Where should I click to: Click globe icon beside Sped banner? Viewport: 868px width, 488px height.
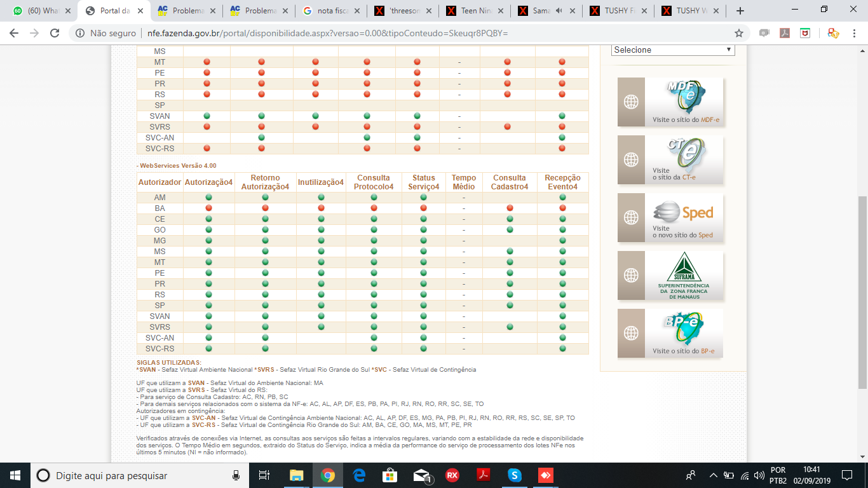[631, 217]
